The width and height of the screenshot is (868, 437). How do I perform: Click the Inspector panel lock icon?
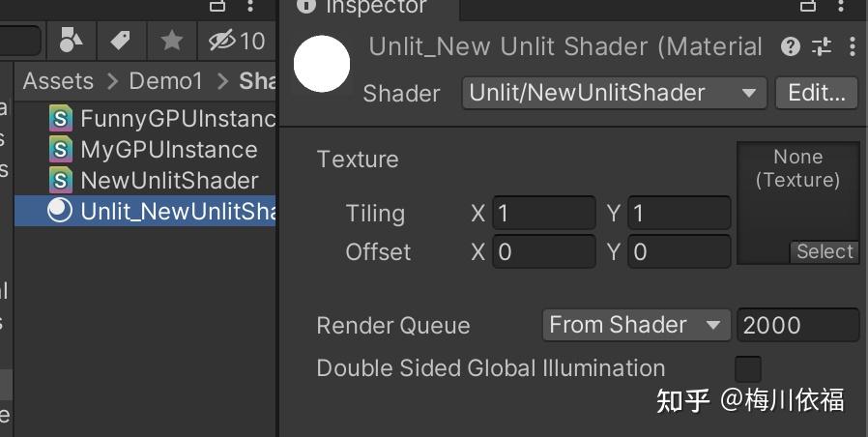tap(808, 6)
